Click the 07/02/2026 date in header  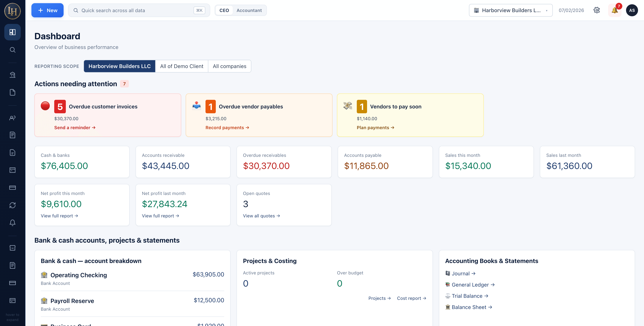[x=571, y=10]
